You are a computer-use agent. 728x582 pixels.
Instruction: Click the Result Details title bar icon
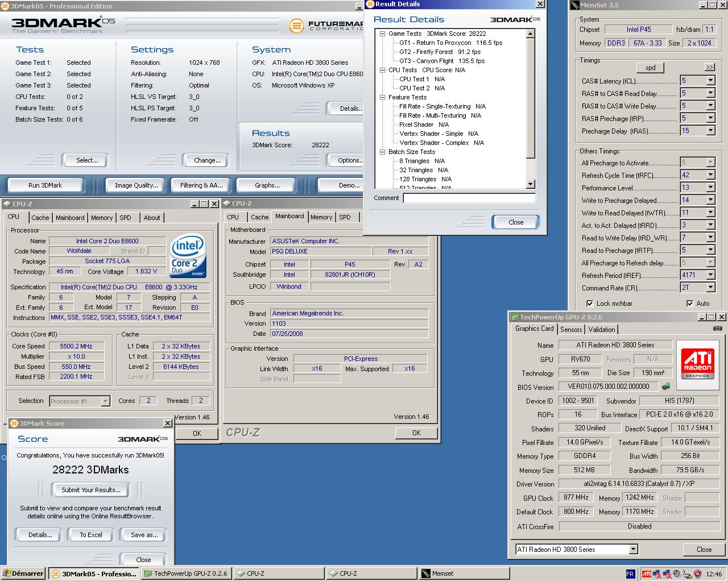coord(370,4)
